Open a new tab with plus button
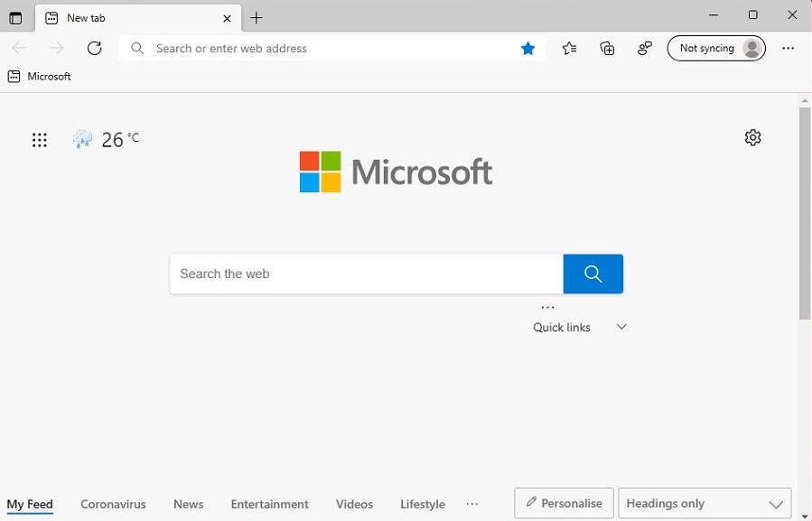 click(257, 18)
